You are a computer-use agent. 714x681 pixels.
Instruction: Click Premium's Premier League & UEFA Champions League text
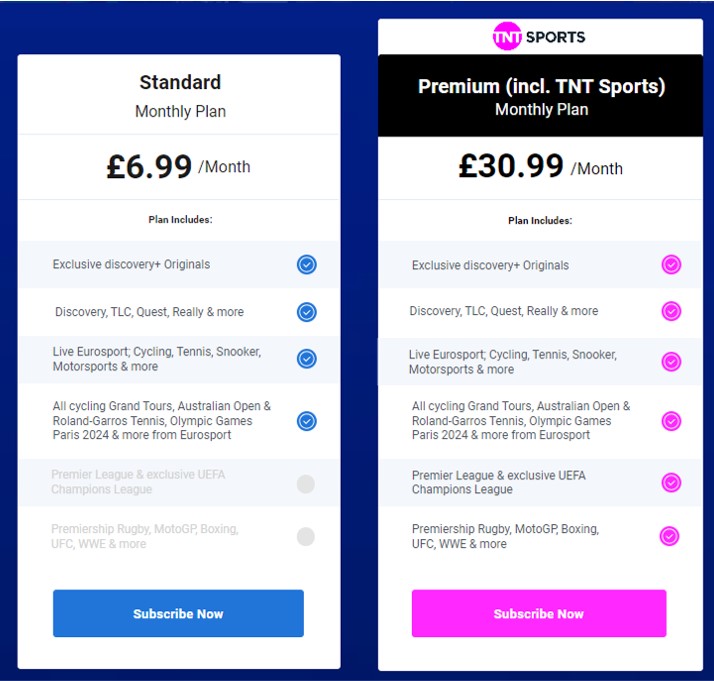499,482
